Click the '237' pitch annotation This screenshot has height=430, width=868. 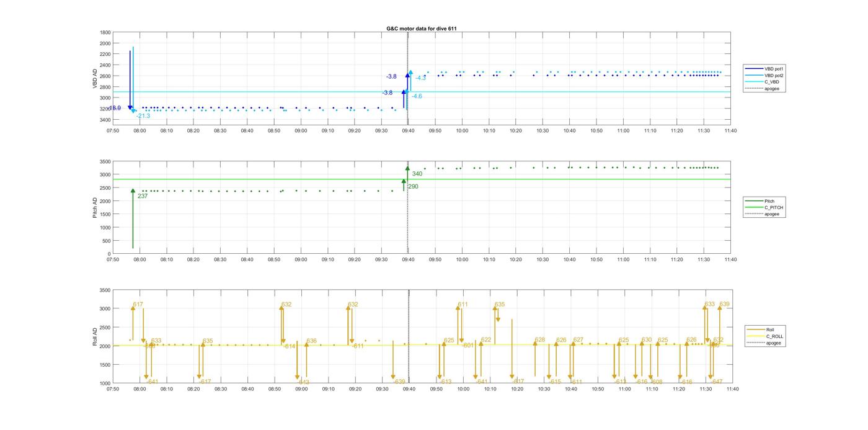tap(143, 196)
